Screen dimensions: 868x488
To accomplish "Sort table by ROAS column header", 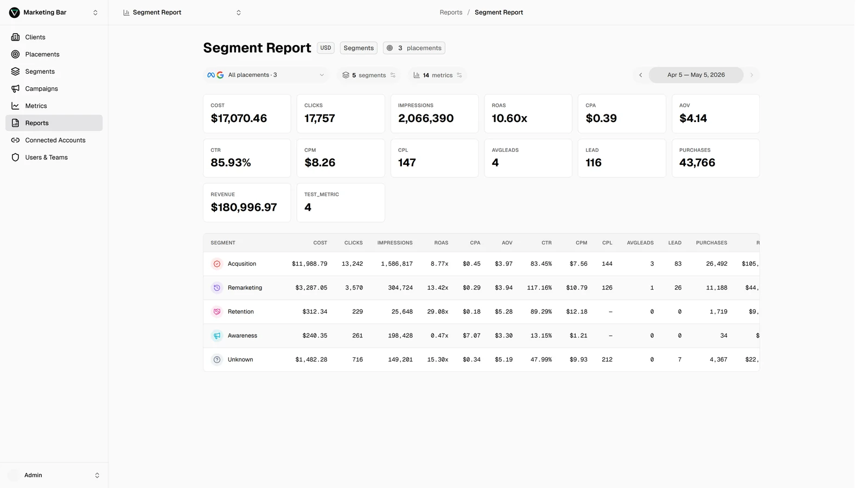I will [441, 243].
